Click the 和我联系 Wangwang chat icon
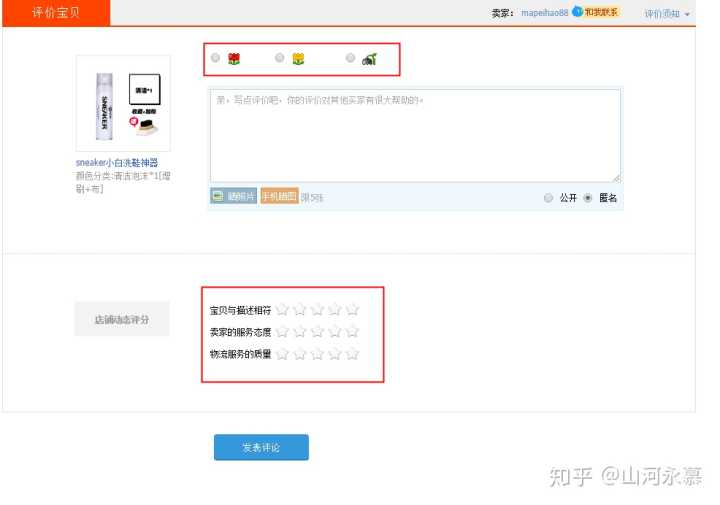 point(596,12)
